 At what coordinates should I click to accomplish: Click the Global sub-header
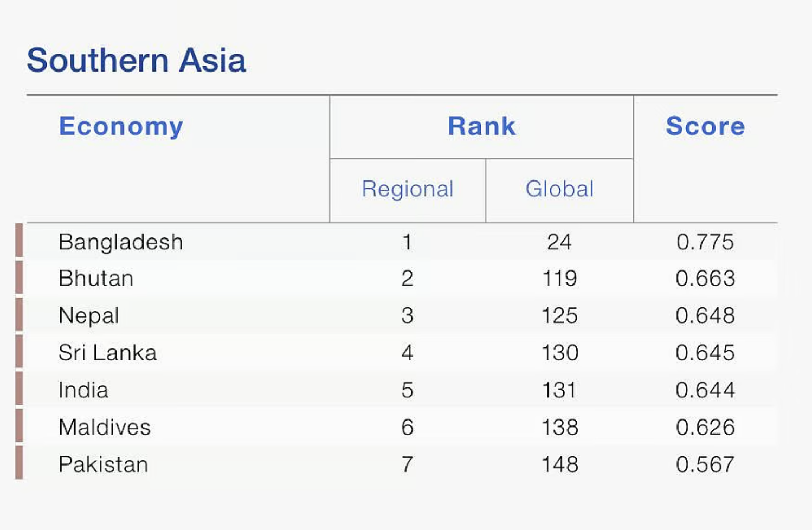pyautogui.click(x=559, y=189)
